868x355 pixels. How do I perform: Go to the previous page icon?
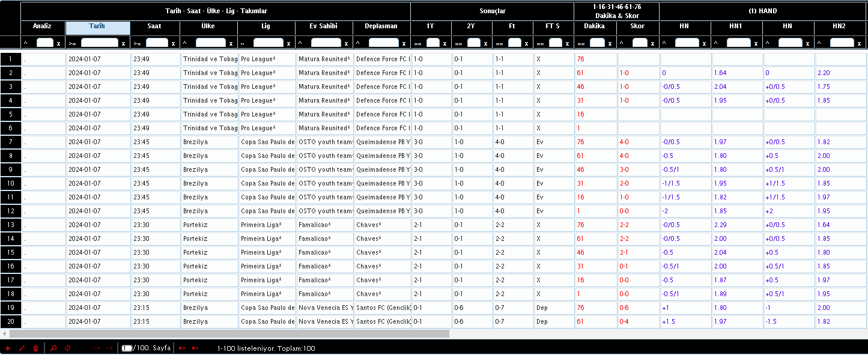[109, 348]
